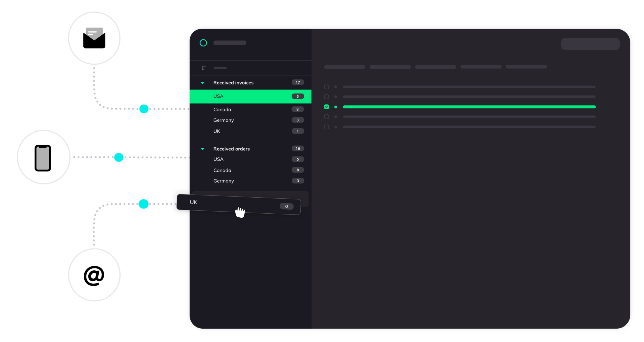Screen dimensions: 644x342
Task: Check the last row checkbox
Action: coord(326,127)
